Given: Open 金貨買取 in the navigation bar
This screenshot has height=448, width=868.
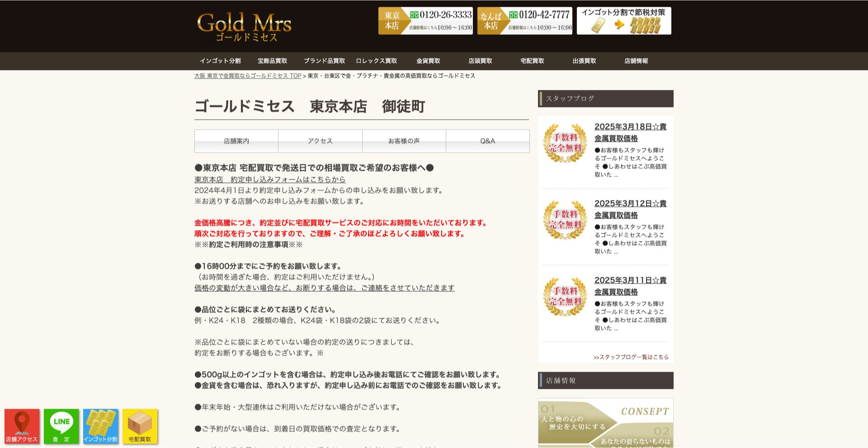Looking at the screenshot, I should (428, 61).
